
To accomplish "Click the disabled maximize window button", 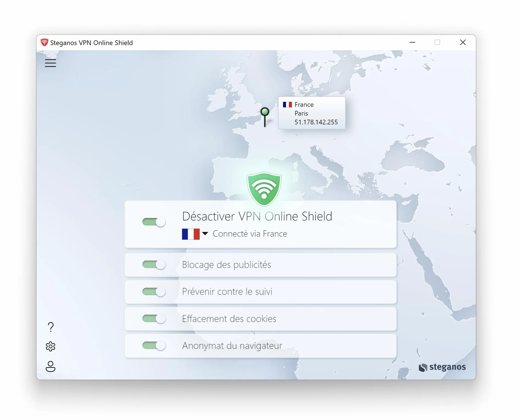I will click(437, 43).
